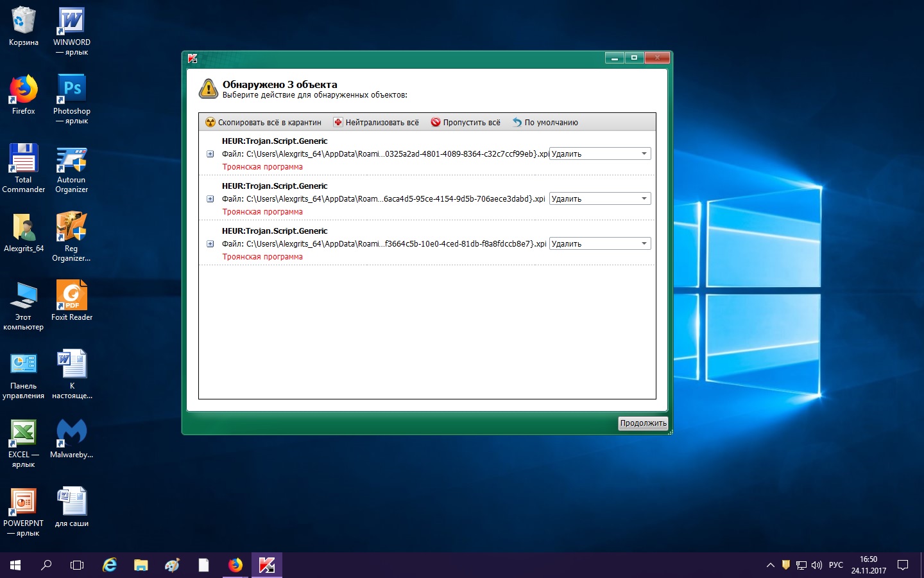Click 'По умолчанию' default action button
Viewport: 924px width, 578px height.
click(545, 122)
